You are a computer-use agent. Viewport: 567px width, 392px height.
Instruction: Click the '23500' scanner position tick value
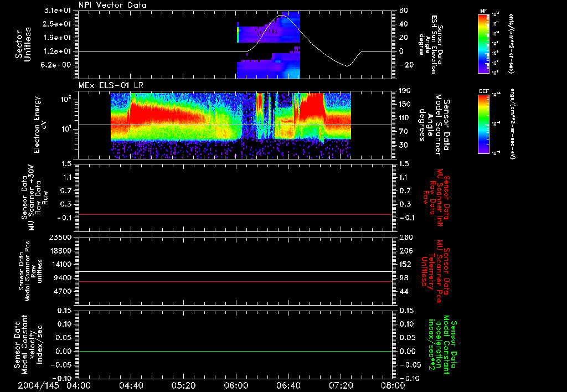[60, 237]
